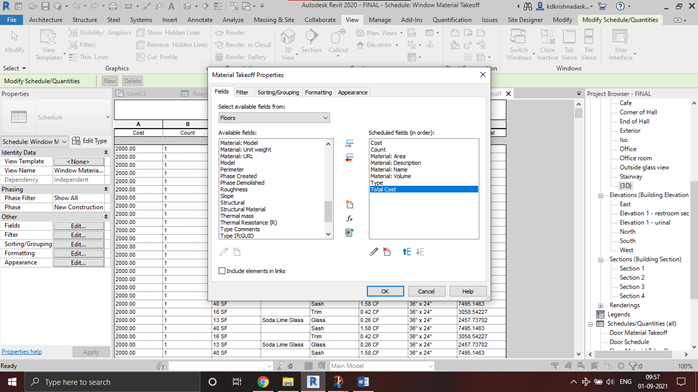Click Delete parameter icon under scheduled fields
Screen dimensions: 698x392
(x=387, y=252)
